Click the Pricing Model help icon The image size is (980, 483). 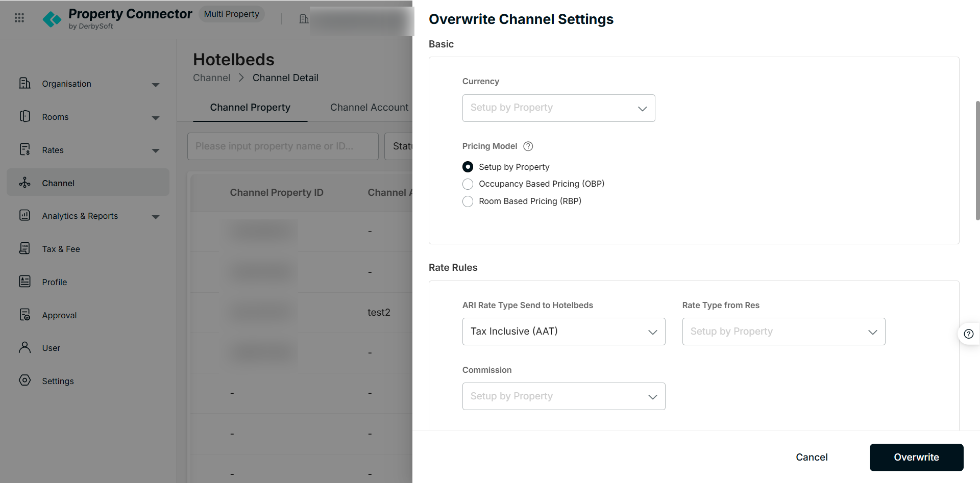528,146
